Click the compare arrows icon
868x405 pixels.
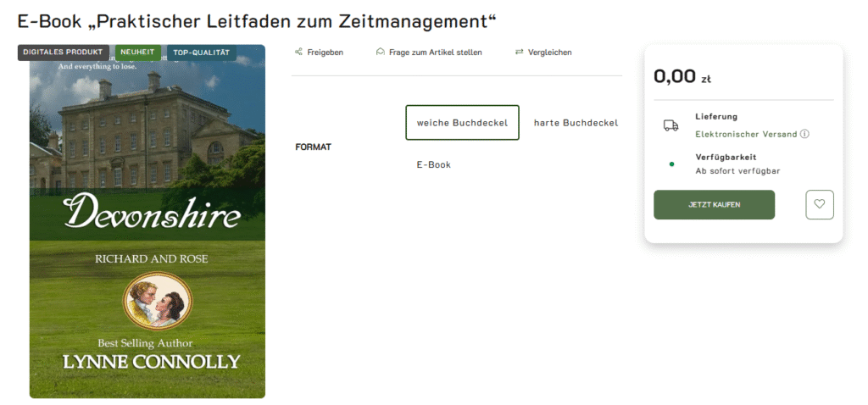[519, 52]
